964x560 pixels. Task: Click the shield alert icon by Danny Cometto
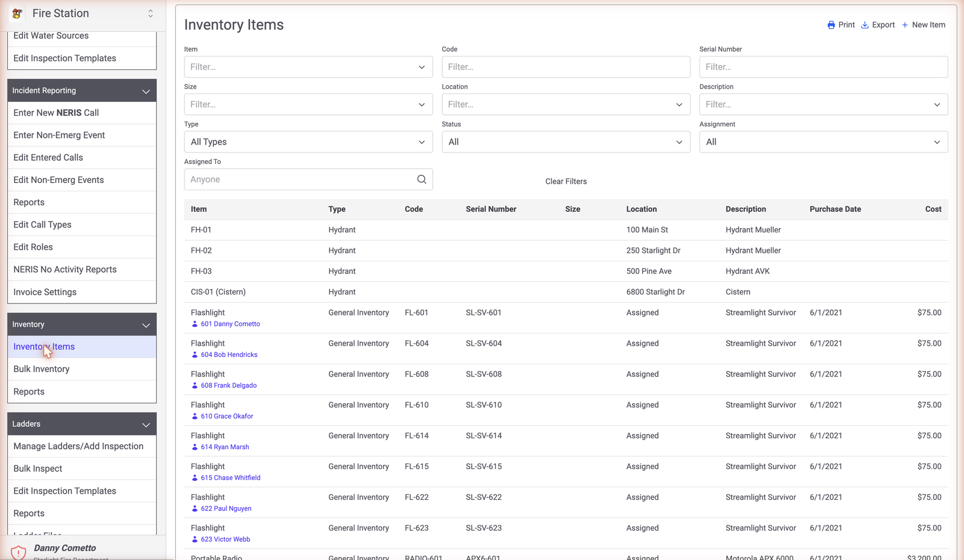(x=19, y=552)
